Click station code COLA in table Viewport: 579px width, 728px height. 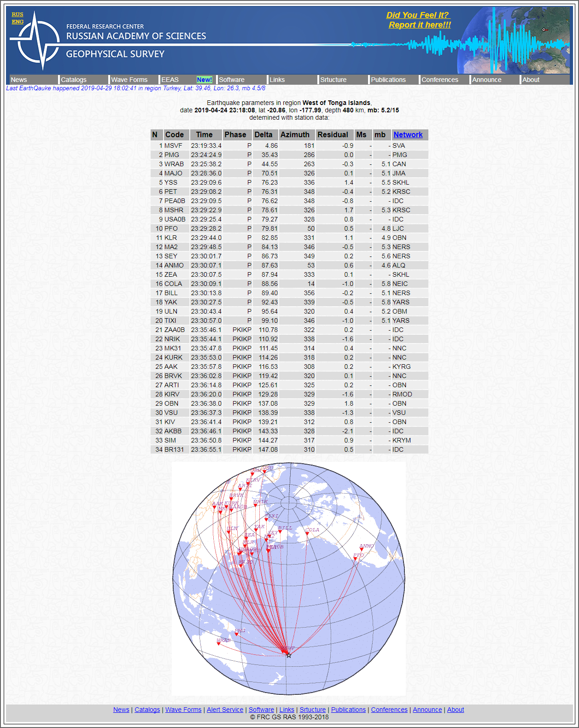pos(173,284)
